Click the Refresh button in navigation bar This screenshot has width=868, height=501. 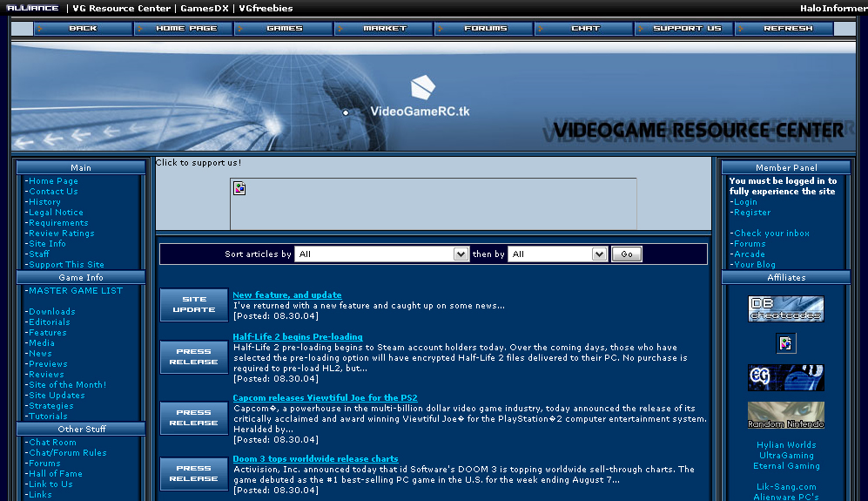pos(786,29)
